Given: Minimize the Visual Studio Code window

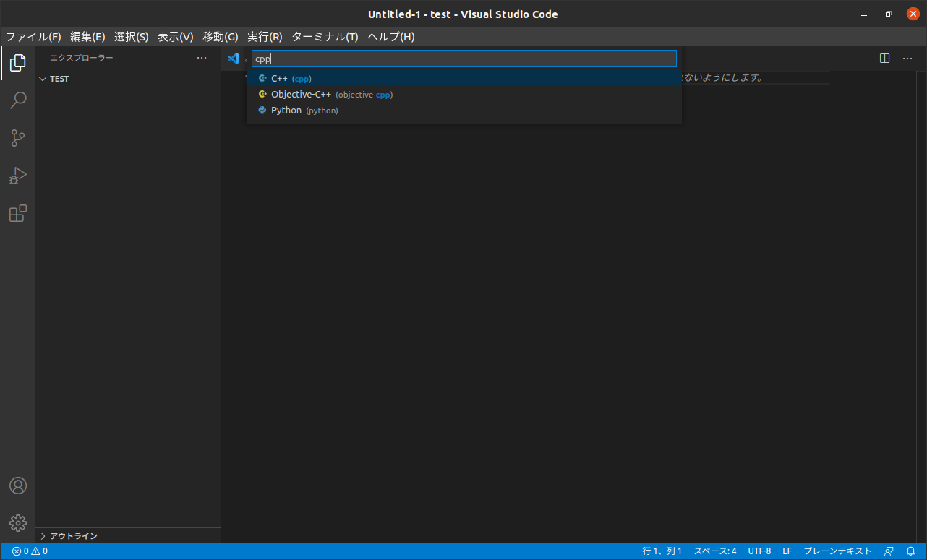Looking at the screenshot, I should 864,14.
